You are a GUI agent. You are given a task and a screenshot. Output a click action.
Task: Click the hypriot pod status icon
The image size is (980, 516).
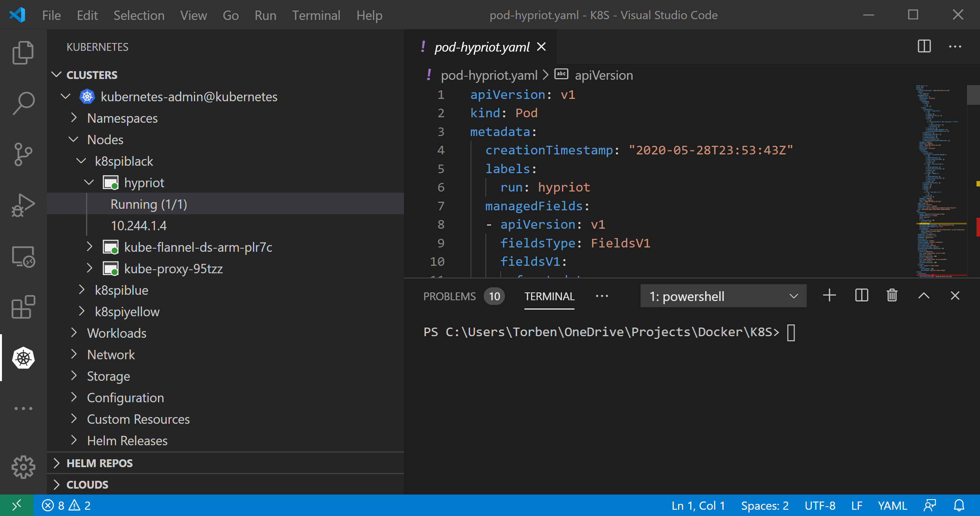click(111, 183)
